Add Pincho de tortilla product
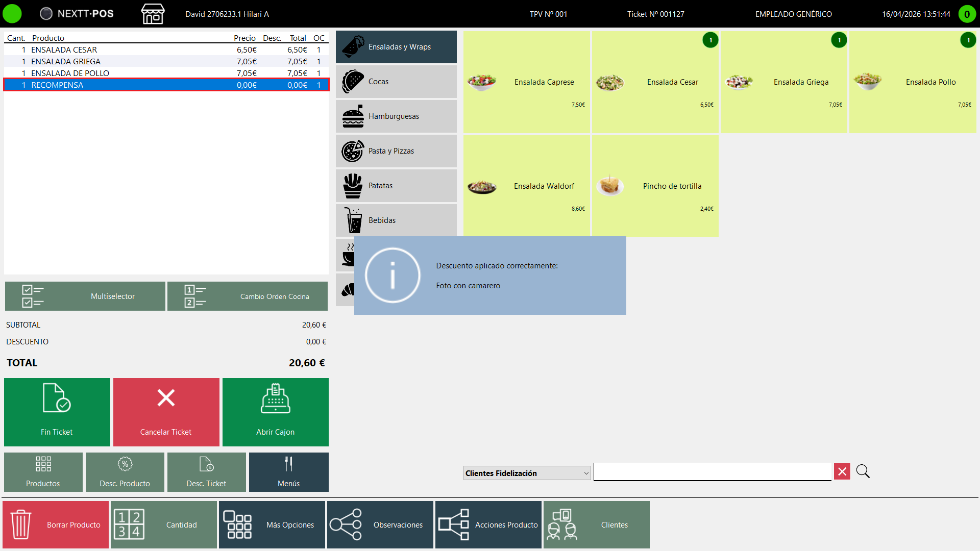980x551 pixels. pyautogui.click(x=655, y=186)
